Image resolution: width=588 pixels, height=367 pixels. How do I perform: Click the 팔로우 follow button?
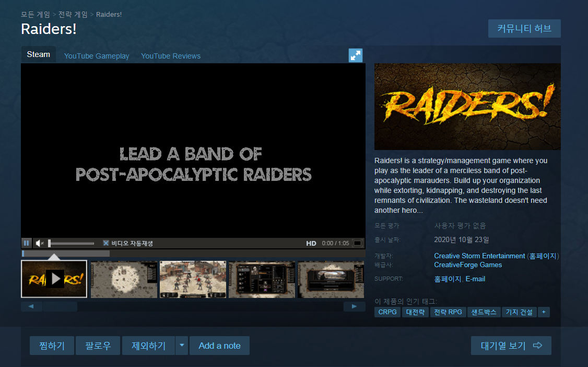tap(98, 346)
